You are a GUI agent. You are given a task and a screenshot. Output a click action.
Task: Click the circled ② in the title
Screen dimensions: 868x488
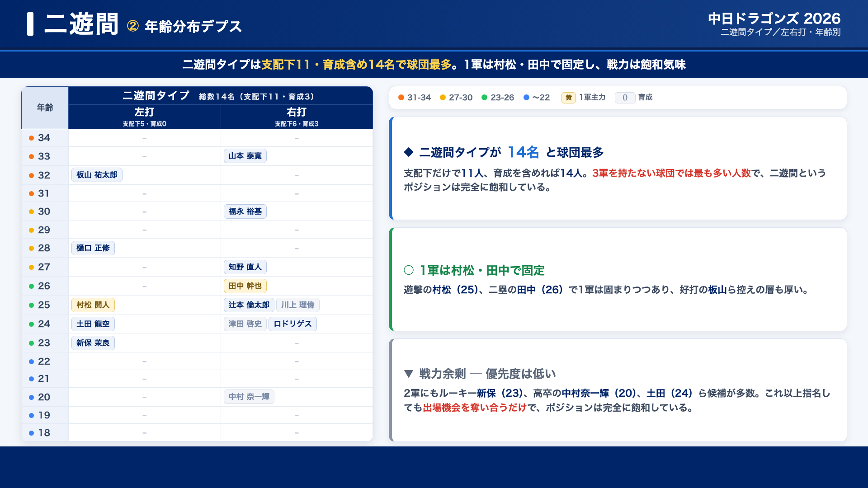132,26
